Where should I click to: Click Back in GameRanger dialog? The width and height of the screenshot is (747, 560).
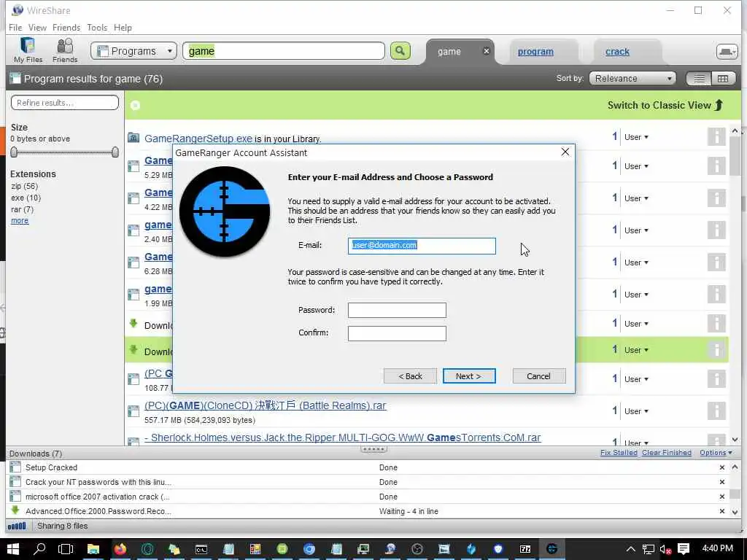410,376
